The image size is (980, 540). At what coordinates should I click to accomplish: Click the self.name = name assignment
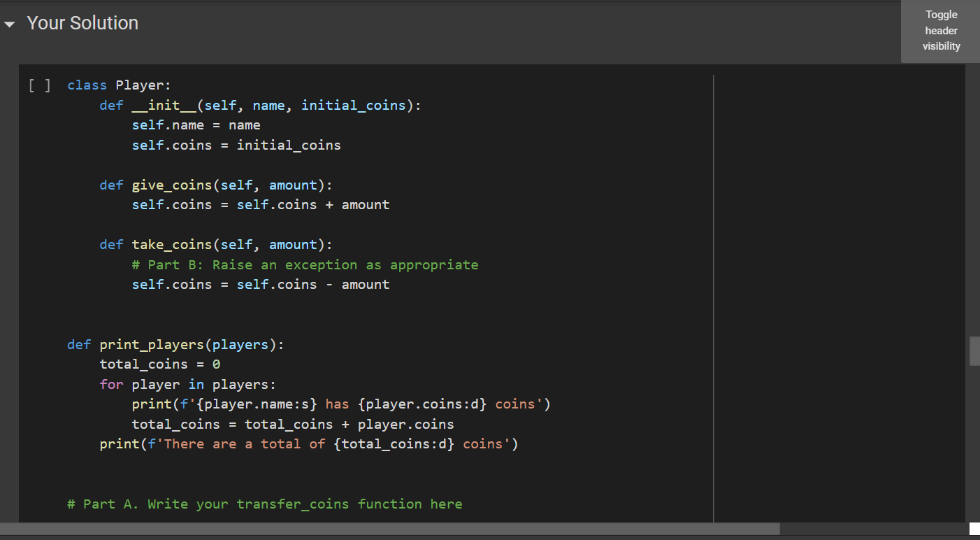(196, 125)
